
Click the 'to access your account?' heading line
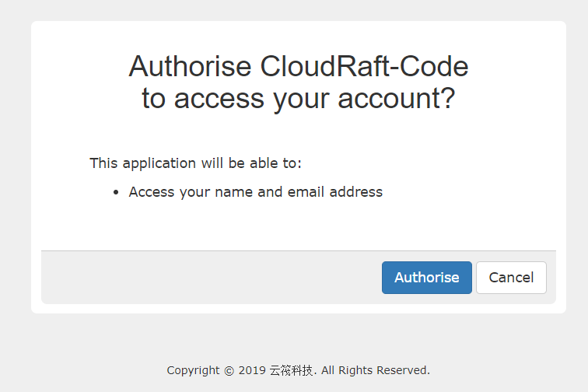pyautogui.click(x=298, y=100)
